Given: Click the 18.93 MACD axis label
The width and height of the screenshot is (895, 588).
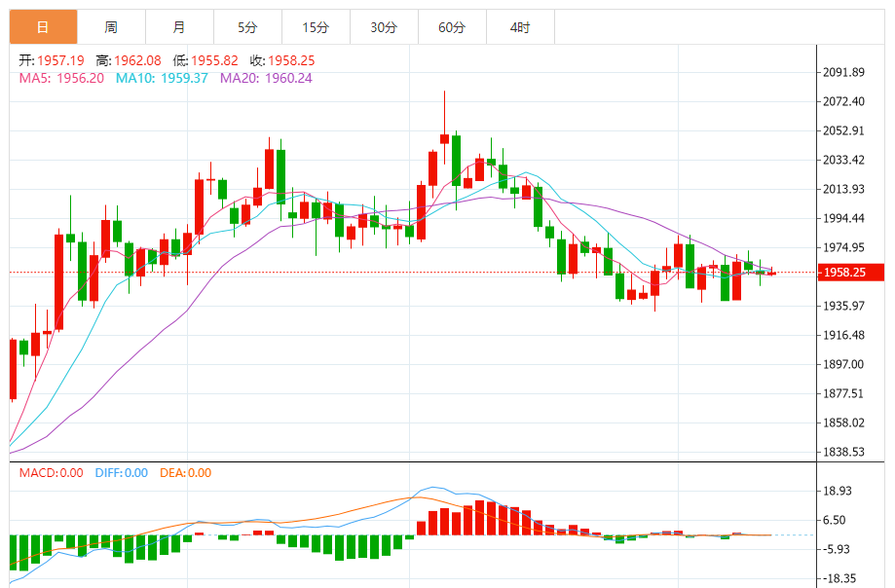Looking at the screenshot, I should tap(838, 491).
